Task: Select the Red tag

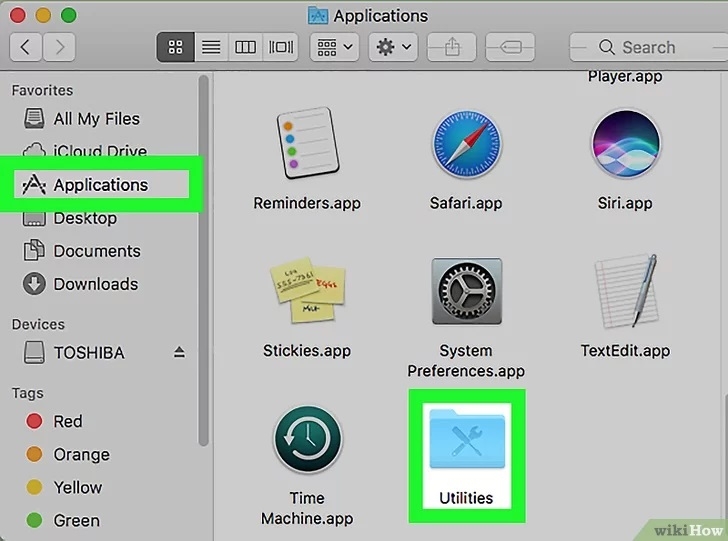Action: [x=54, y=421]
